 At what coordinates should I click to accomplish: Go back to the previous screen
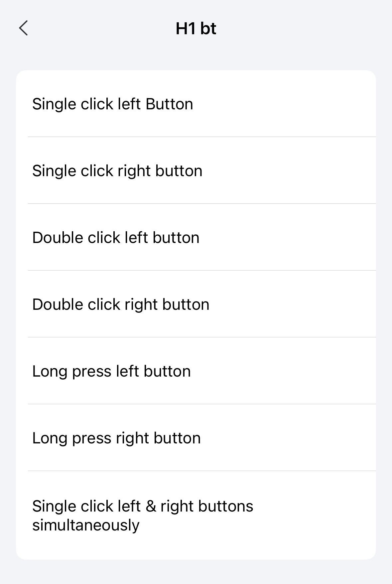pos(23,28)
